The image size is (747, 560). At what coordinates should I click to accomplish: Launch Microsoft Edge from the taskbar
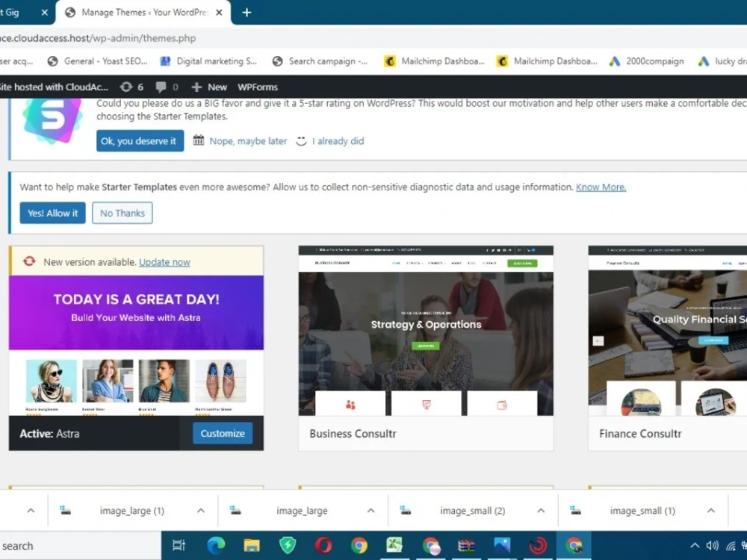216,545
